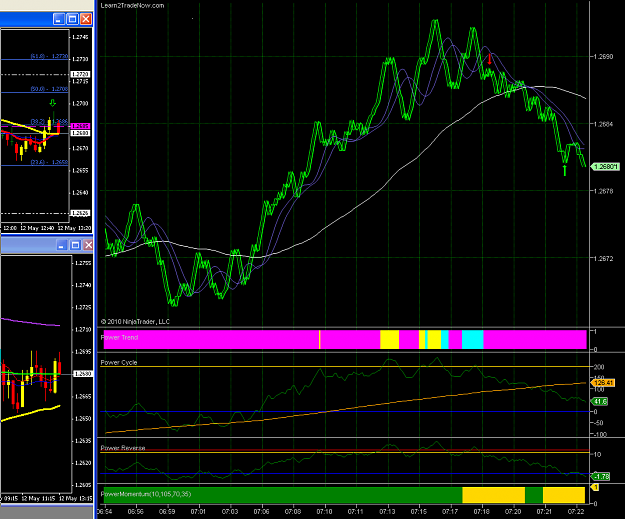Click the 1.2680 price tag in lower-left chart
Image resolution: width=625 pixels, height=519 pixels.
[x=83, y=374]
